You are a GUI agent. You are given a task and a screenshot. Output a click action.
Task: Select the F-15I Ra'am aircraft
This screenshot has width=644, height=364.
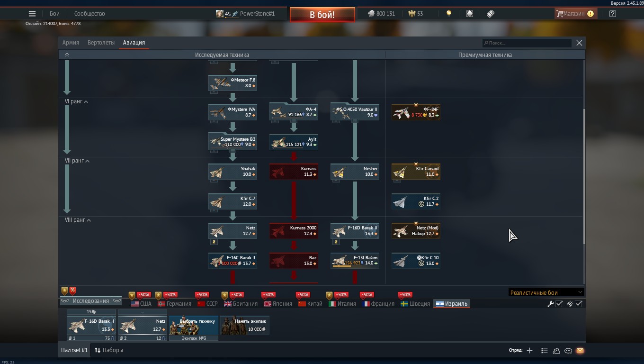pyautogui.click(x=355, y=261)
